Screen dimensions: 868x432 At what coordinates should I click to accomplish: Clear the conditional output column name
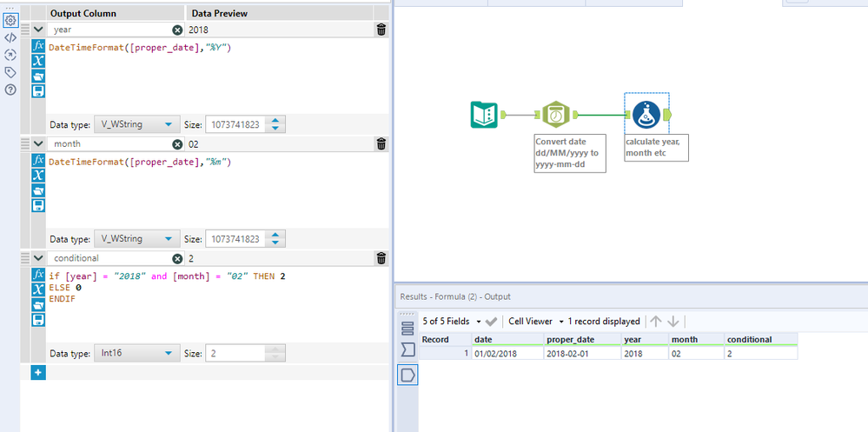[177, 258]
